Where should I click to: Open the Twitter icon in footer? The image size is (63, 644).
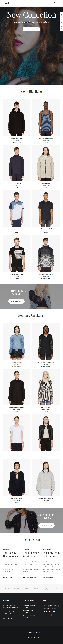(28, 637)
